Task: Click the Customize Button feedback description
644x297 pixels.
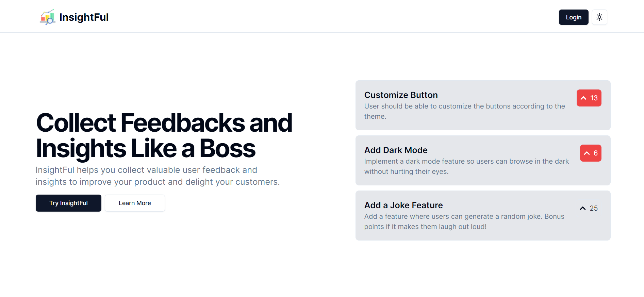Action: pos(464,111)
